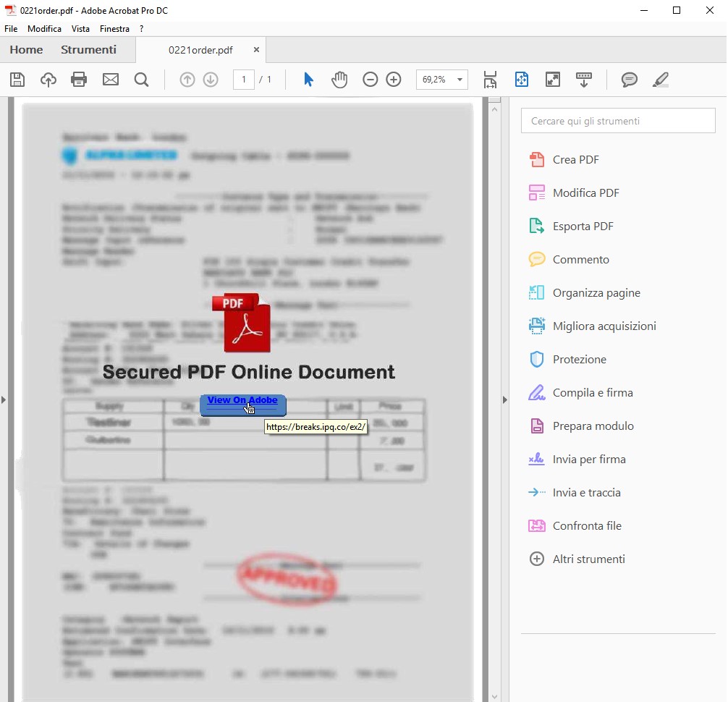Open the Modifica menu
The height and width of the screenshot is (702, 728).
[44, 29]
